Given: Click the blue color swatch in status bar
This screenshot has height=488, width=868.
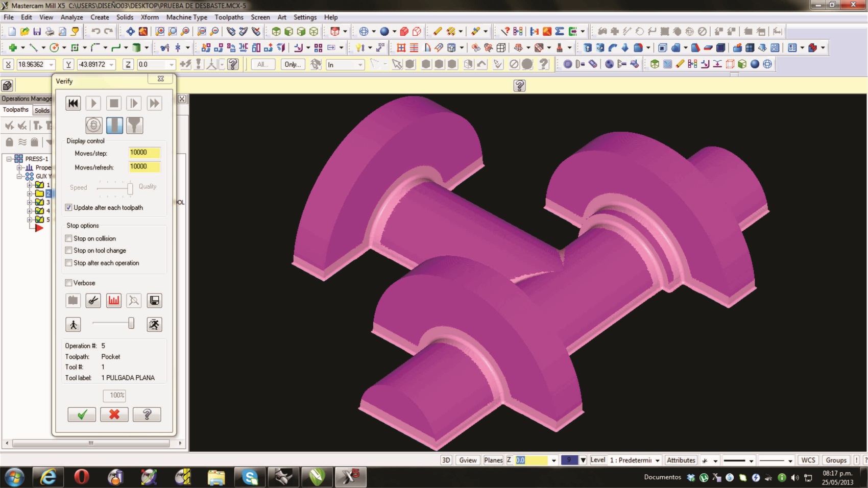Looking at the screenshot, I should tap(569, 460).
